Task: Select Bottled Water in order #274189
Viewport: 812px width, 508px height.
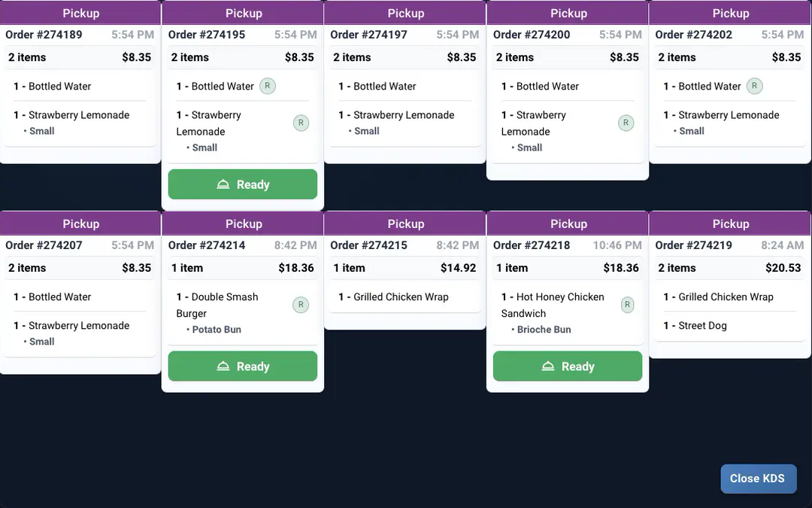Action: [x=59, y=87]
